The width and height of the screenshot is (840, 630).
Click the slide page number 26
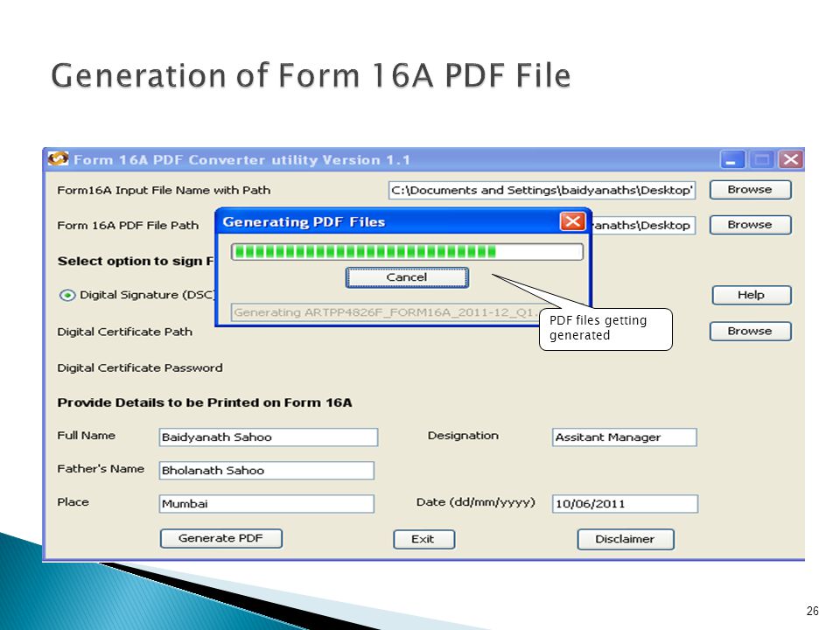click(812, 611)
